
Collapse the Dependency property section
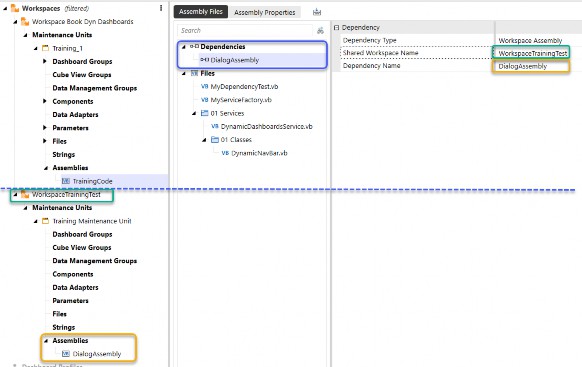336,27
